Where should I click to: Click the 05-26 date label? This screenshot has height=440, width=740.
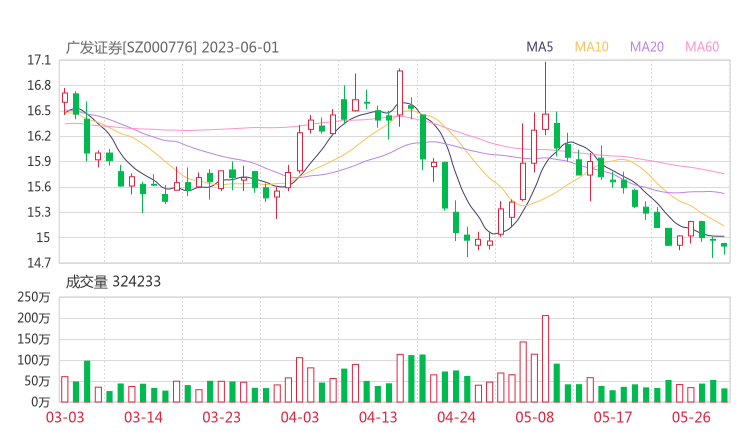pos(691,418)
